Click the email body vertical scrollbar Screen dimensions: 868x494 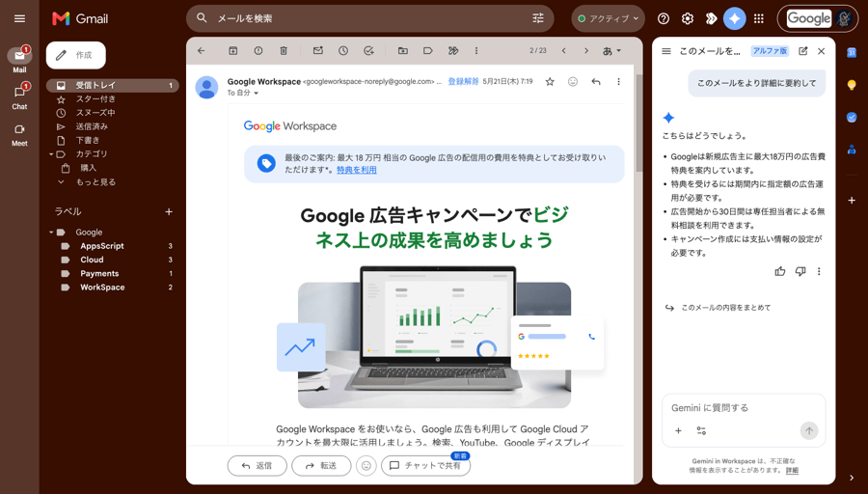[638, 123]
